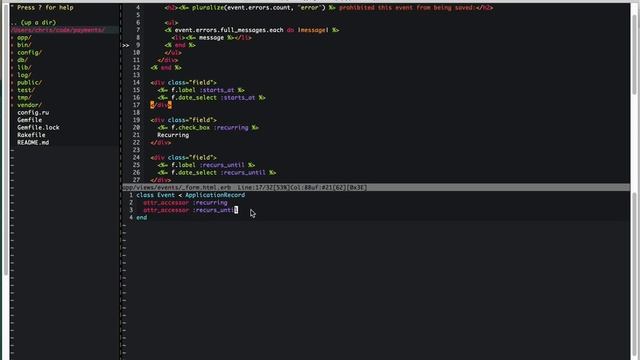The image size is (640, 360).
Task: Expand the app/ directory arrow
Action: [12, 38]
